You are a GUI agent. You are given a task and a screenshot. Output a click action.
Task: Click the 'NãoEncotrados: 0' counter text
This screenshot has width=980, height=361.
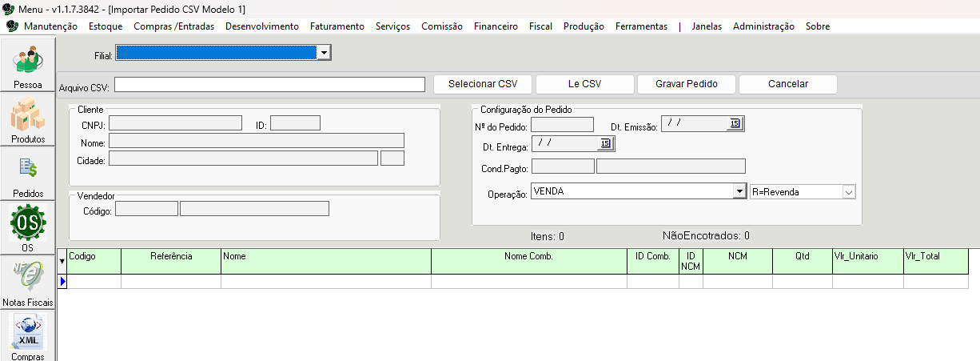(706, 235)
